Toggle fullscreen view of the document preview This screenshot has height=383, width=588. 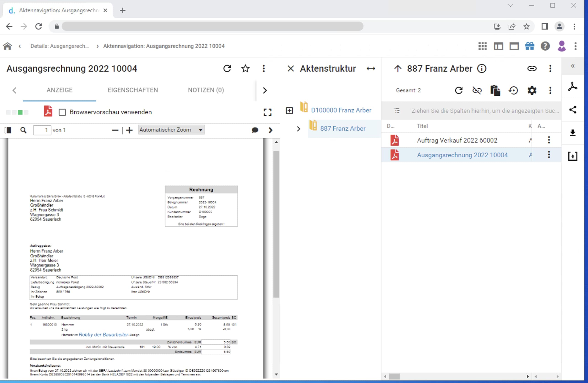(x=267, y=112)
